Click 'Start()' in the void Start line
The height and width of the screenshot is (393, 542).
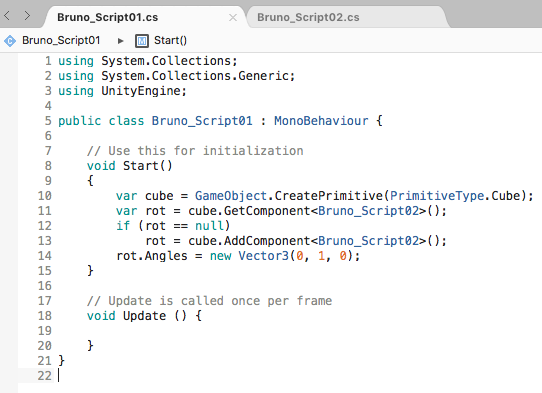[x=148, y=166]
